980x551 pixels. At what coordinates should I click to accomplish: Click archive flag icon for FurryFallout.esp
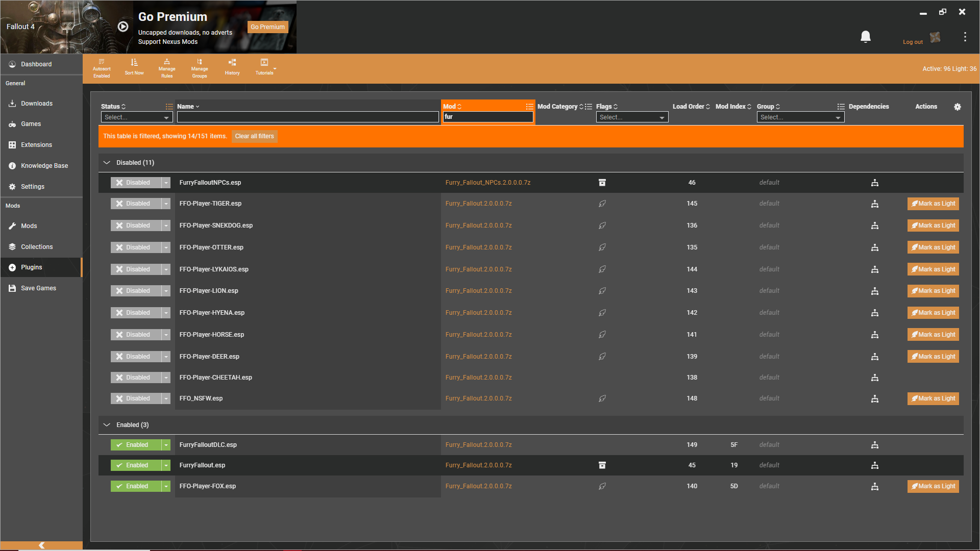pos(602,465)
